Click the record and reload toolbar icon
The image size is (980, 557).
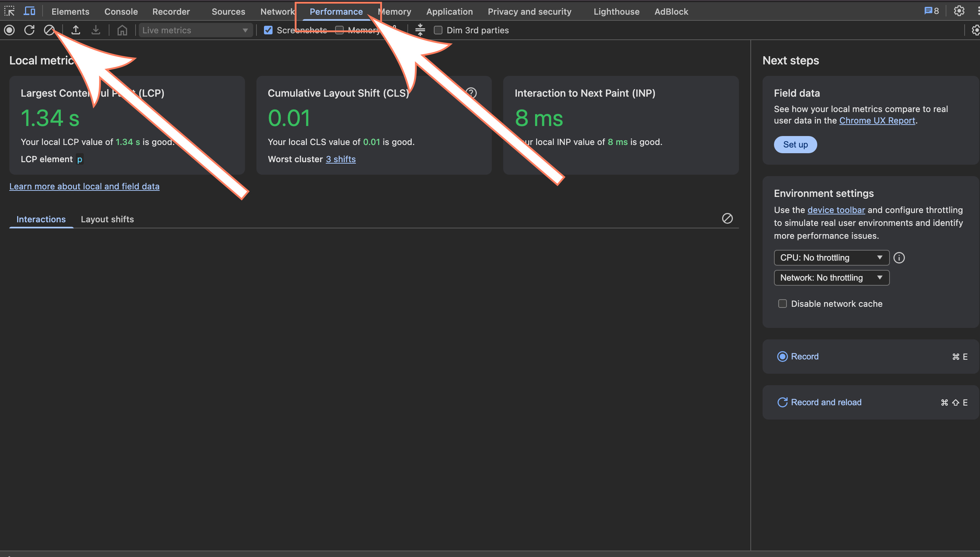[x=29, y=30]
